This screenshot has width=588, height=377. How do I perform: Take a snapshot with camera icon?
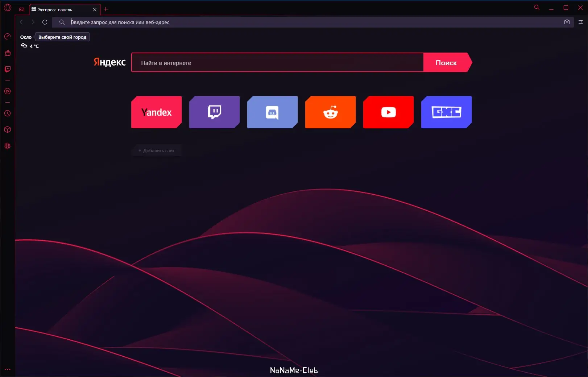(x=567, y=22)
